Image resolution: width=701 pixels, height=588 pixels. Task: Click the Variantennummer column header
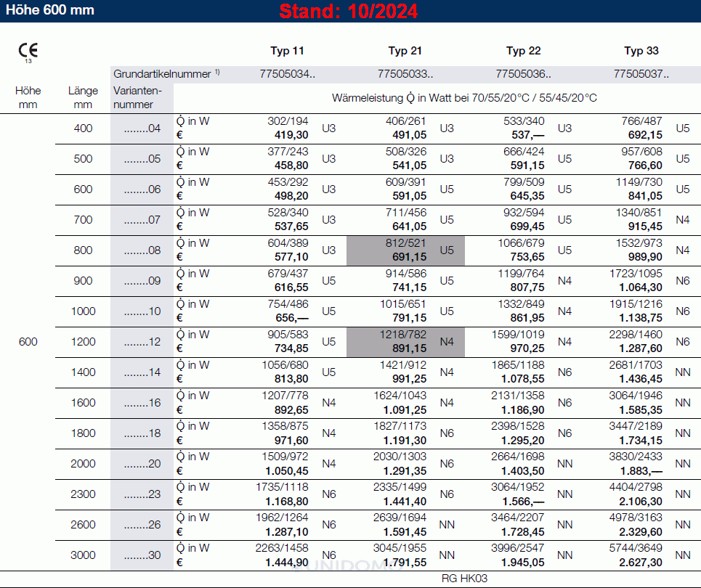pyautogui.click(x=137, y=97)
